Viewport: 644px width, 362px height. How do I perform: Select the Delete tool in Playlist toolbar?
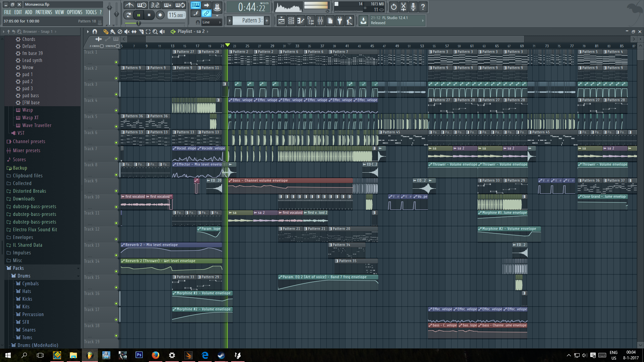click(x=120, y=32)
